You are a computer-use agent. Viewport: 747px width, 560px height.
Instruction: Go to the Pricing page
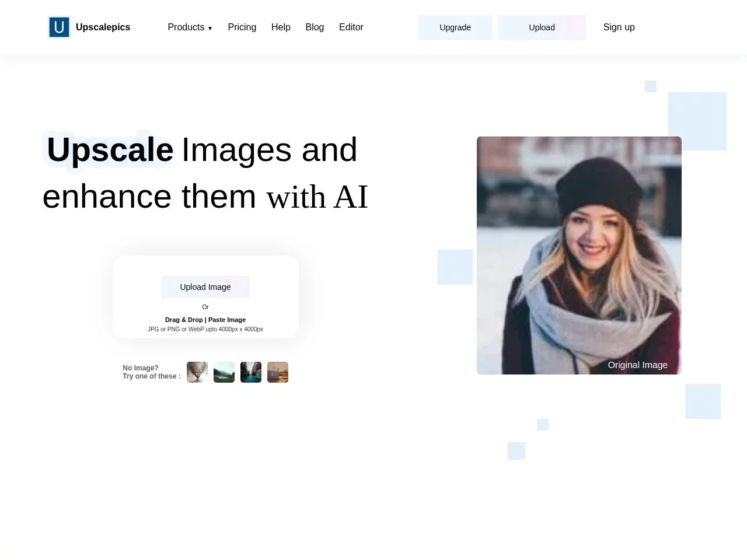pyautogui.click(x=242, y=27)
